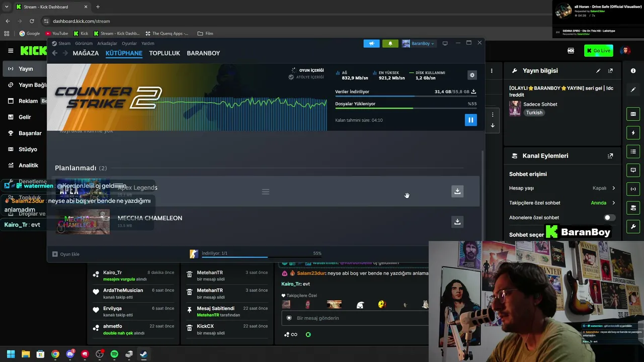The width and height of the screenshot is (644, 362).
Task: Open Google Chrome from the taskbar
Action: 55,354
